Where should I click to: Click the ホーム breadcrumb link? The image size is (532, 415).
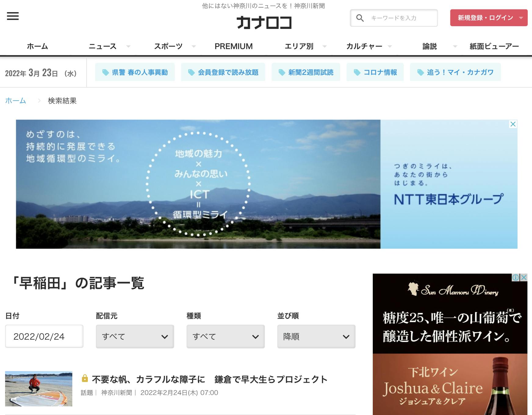point(16,101)
